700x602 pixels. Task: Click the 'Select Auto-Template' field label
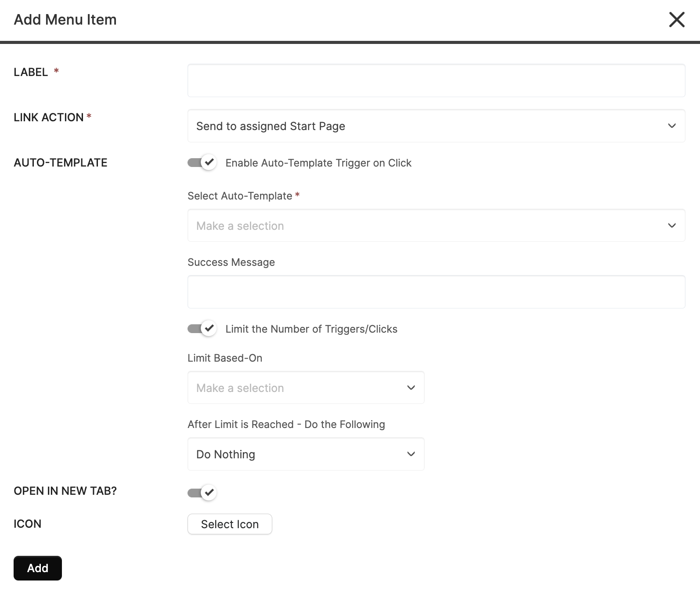(x=240, y=196)
